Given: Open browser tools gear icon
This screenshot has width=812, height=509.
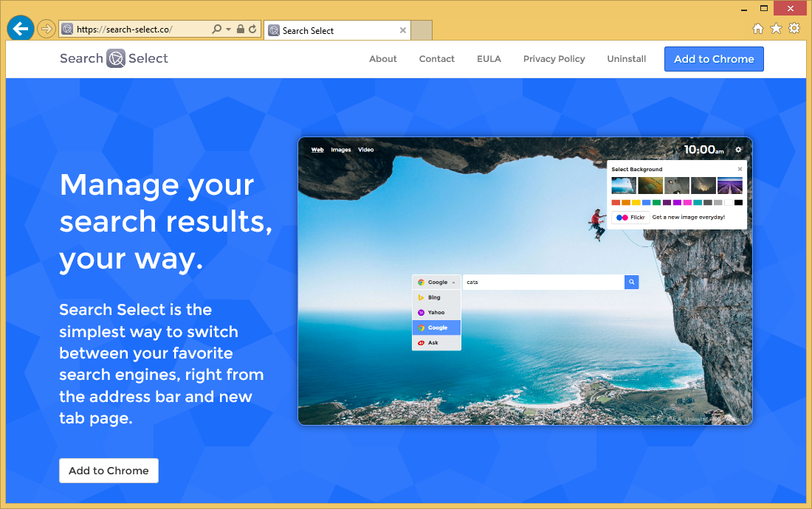Looking at the screenshot, I should (794, 29).
